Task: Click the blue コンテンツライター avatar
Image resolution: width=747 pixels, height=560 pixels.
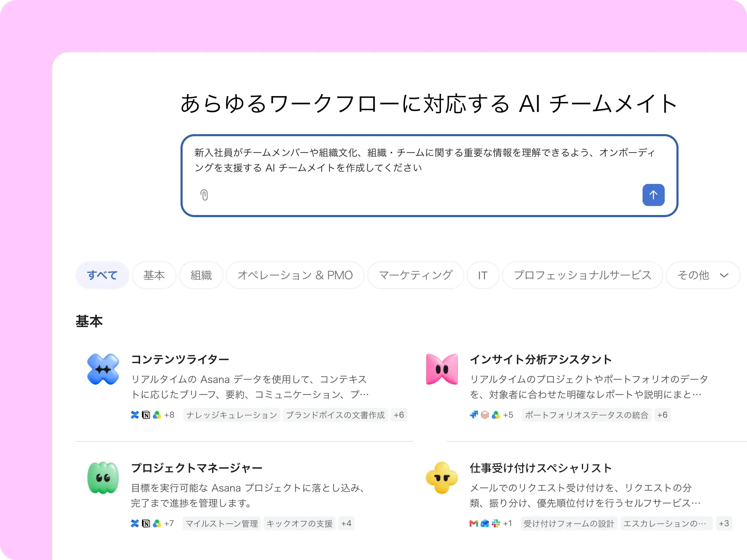Action: click(x=103, y=369)
